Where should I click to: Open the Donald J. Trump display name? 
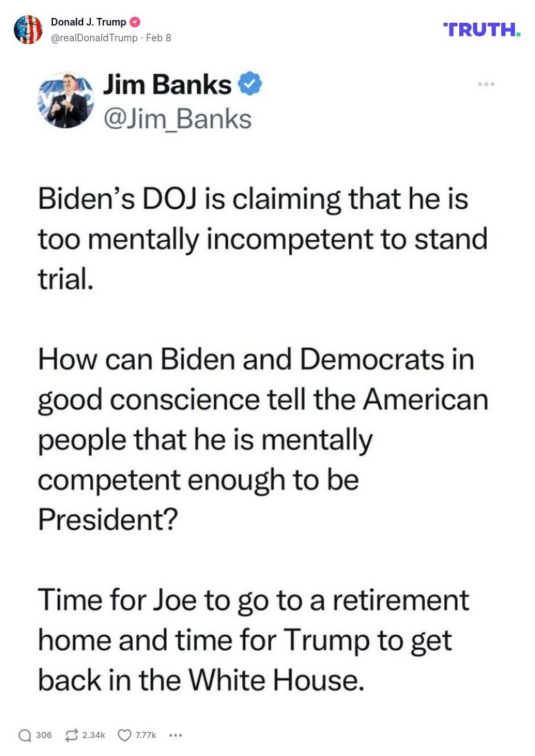[88, 22]
